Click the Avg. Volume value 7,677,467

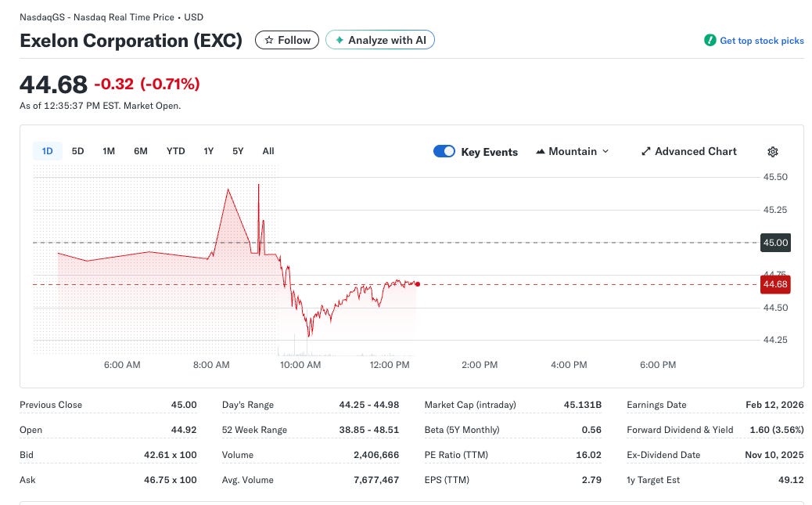coord(376,480)
